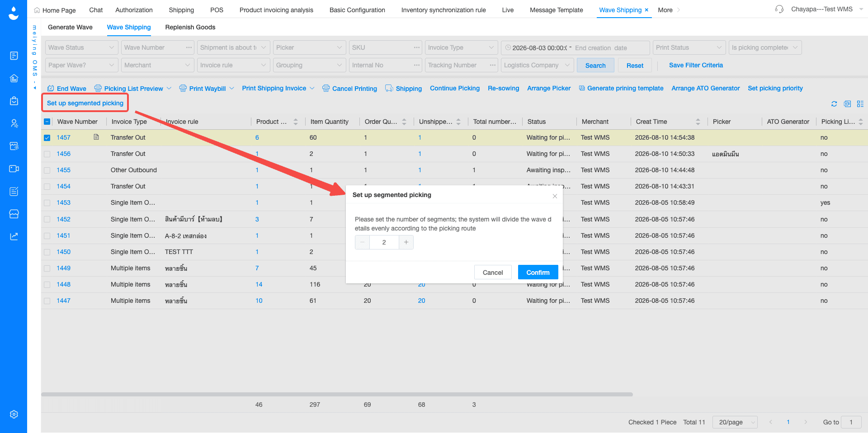This screenshot has width=868, height=433.
Task: Open the Paper Wave? dropdown
Action: (x=81, y=65)
